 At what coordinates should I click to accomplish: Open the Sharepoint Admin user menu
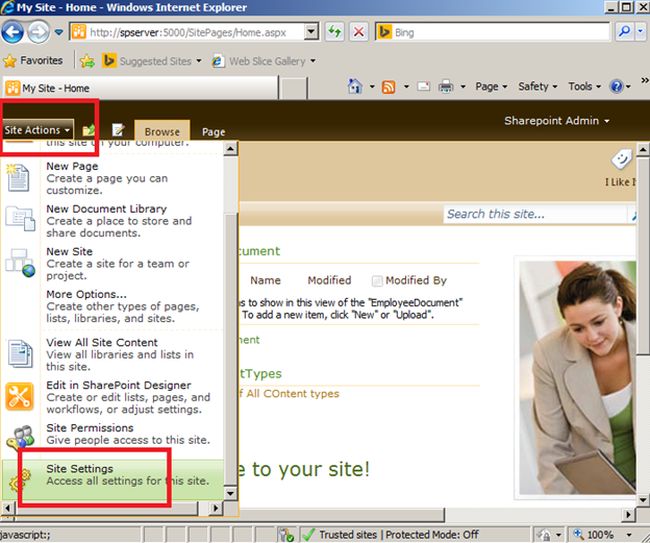(557, 121)
